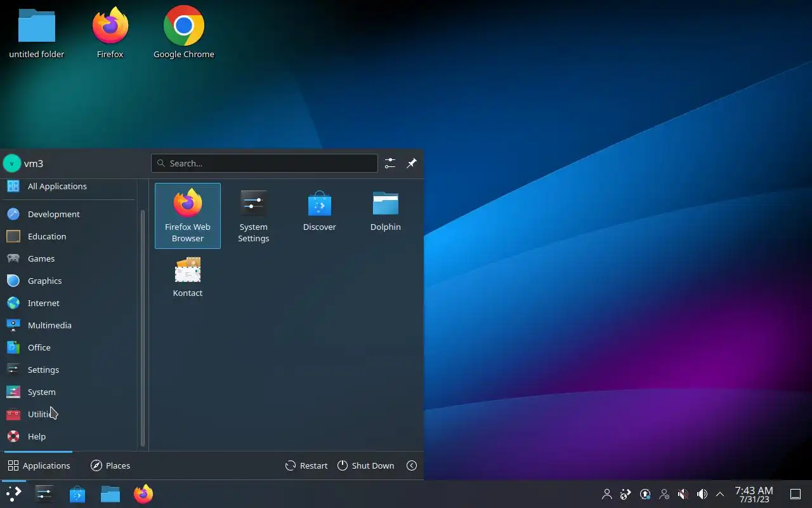Click the Shut Down button
Image resolution: width=812 pixels, height=508 pixels.
point(365,465)
